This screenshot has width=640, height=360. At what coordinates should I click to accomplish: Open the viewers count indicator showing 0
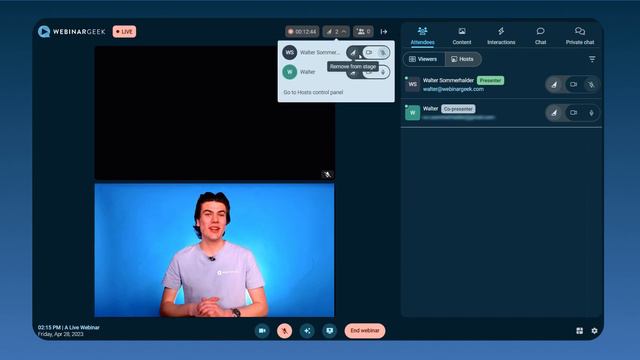coord(363,31)
